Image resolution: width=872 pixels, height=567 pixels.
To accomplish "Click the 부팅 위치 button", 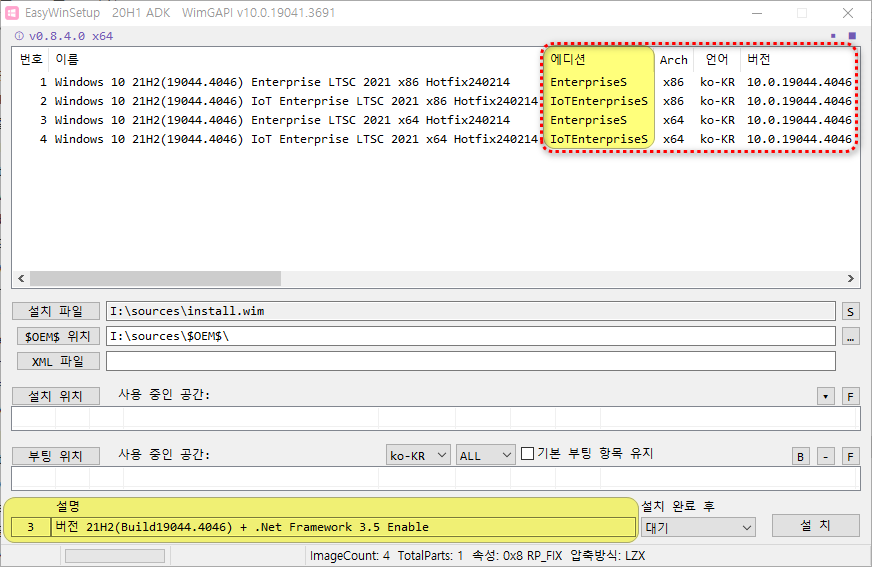I will 56,456.
